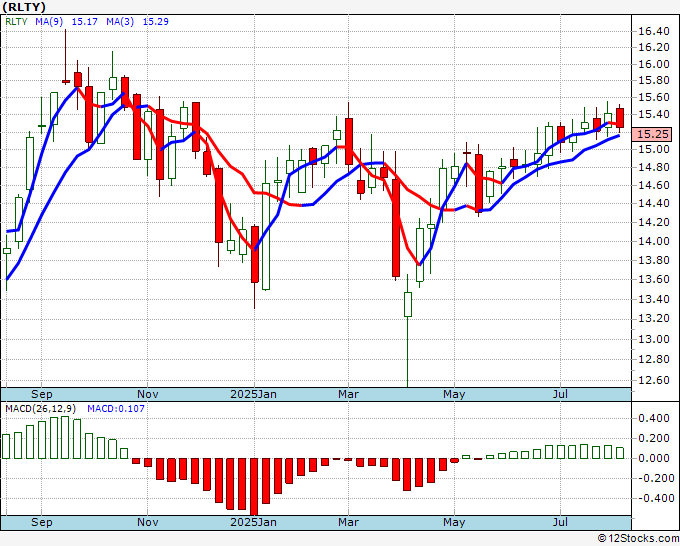Image resolution: width=680 pixels, height=546 pixels.
Task: Click Sep on the MACD date axis
Action: click(x=42, y=522)
